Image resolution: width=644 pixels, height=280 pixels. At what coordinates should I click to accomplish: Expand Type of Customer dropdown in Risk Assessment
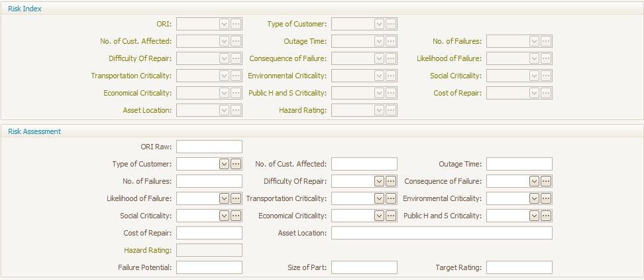(224, 164)
